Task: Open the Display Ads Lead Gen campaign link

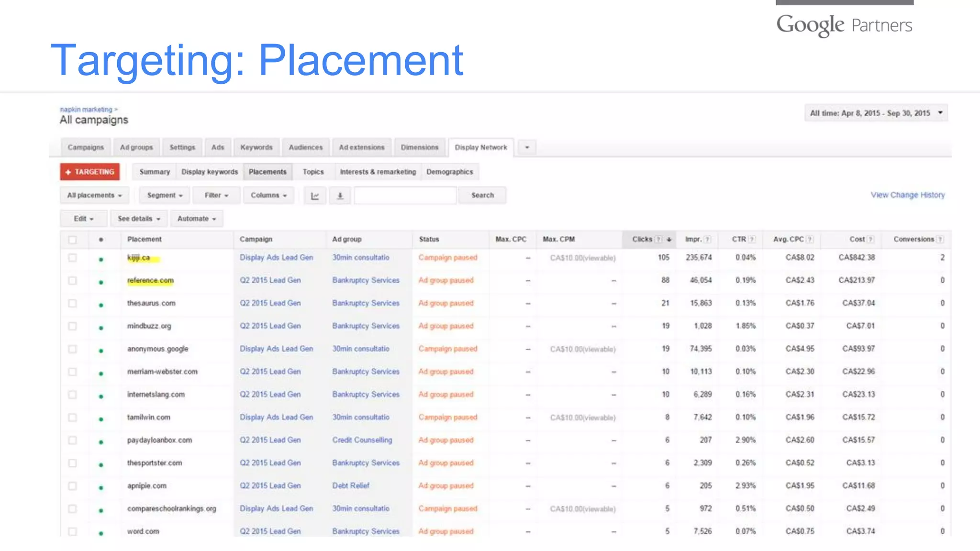Action: 276,257
